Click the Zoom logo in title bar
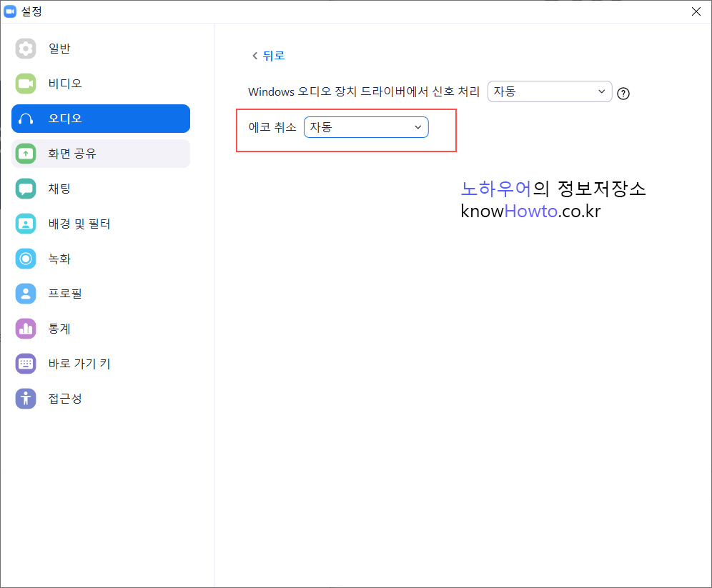This screenshot has width=712, height=588. tap(10, 11)
